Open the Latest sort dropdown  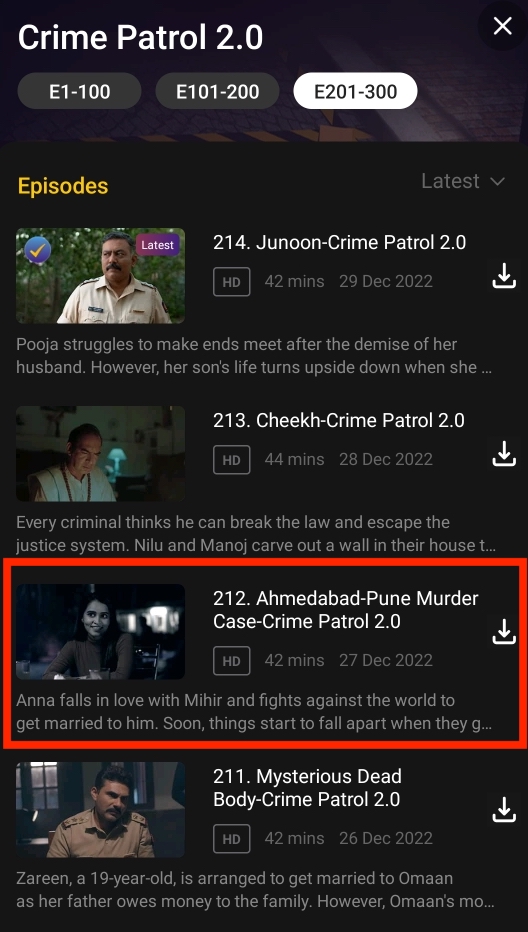click(463, 181)
